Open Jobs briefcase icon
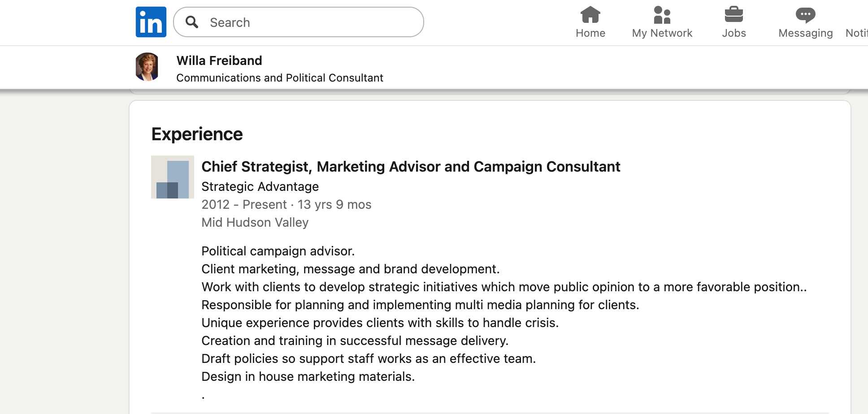This screenshot has height=414, width=868. coord(733,15)
